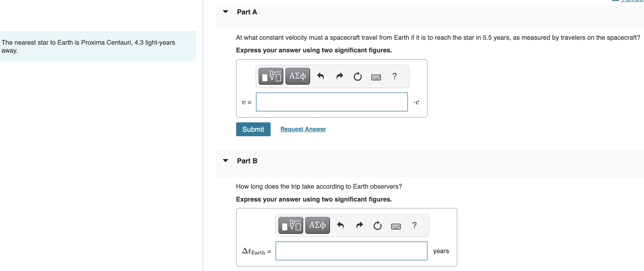This screenshot has height=271, width=644.
Task: Open Greek symbols palette in Part B
Action: pos(317,225)
